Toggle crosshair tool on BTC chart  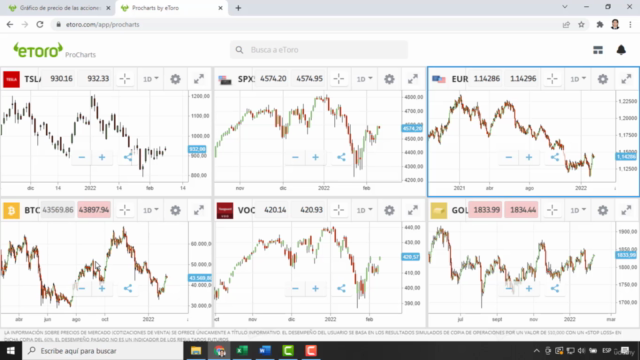pos(125,210)
